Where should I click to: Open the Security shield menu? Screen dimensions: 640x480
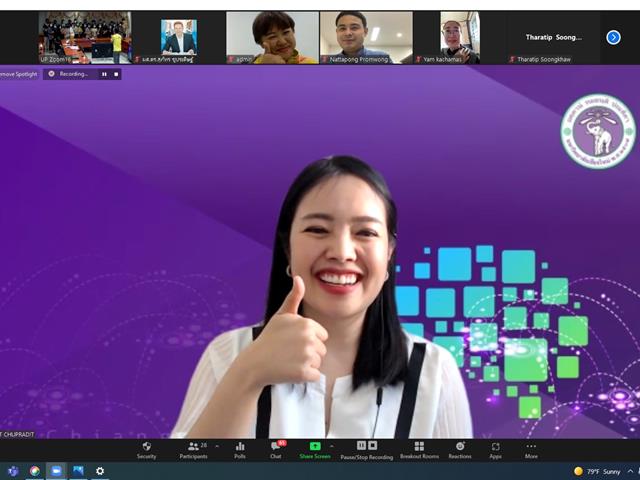coord(147,451)
